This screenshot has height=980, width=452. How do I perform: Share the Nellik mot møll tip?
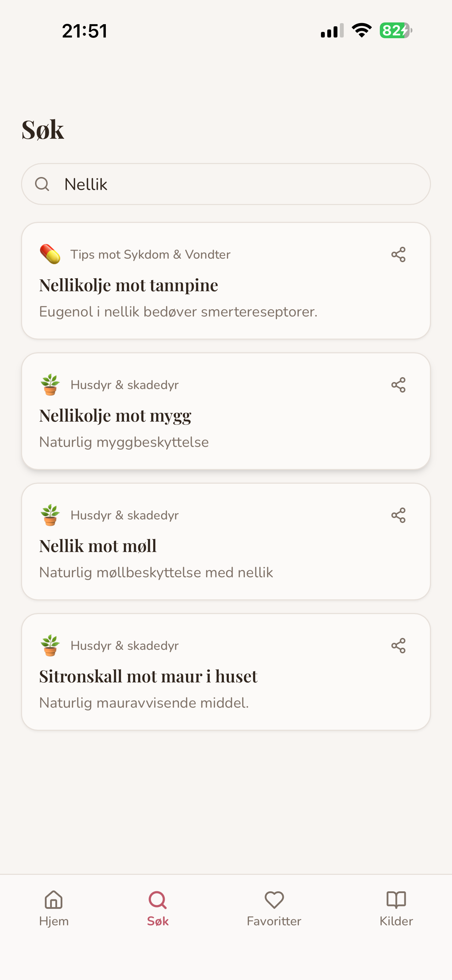coord(398,516)
